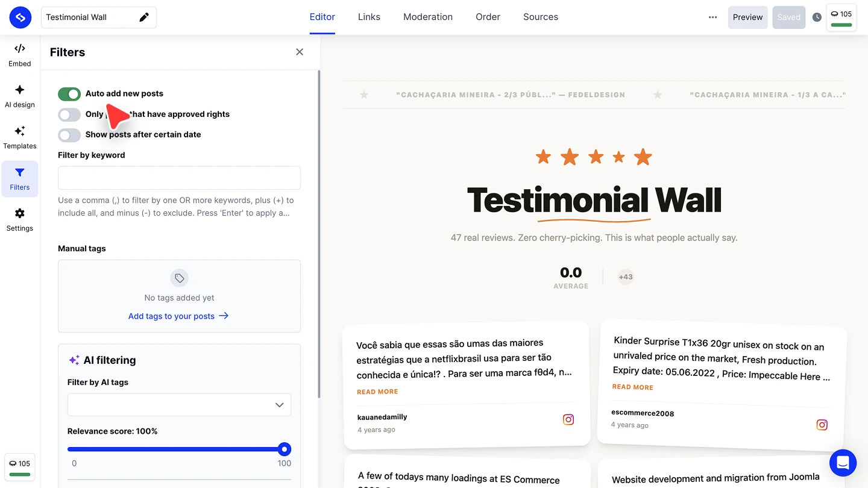Click the kauanedamilly author name

382,417
